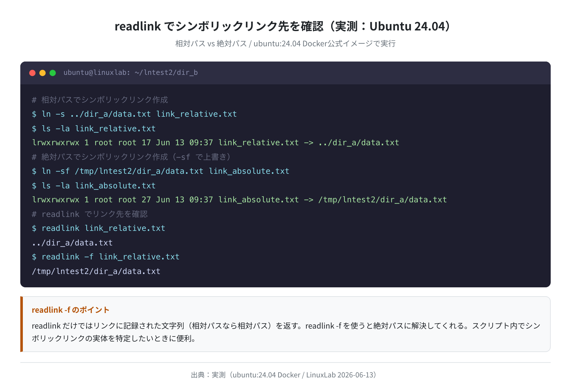
Task: Click the comment 絶対パスでシンボリックリンク作成 (-sf で上書き)
Action: [131, 157]
